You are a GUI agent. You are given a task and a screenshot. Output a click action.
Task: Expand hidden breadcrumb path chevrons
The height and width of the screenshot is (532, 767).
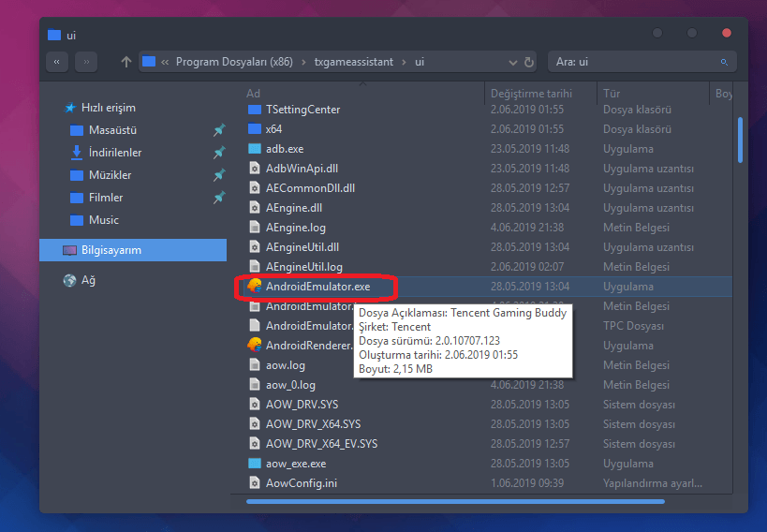click(165, 62)
